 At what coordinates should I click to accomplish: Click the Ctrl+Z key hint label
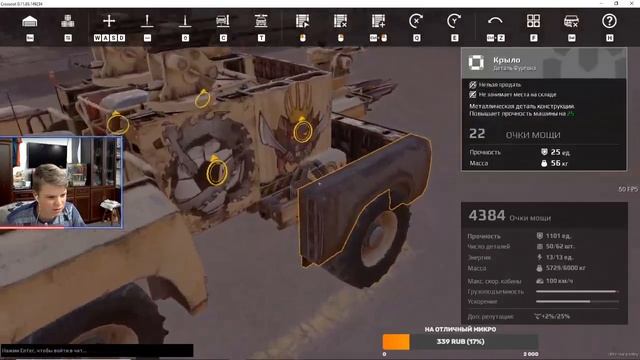[x=496, y=38]
